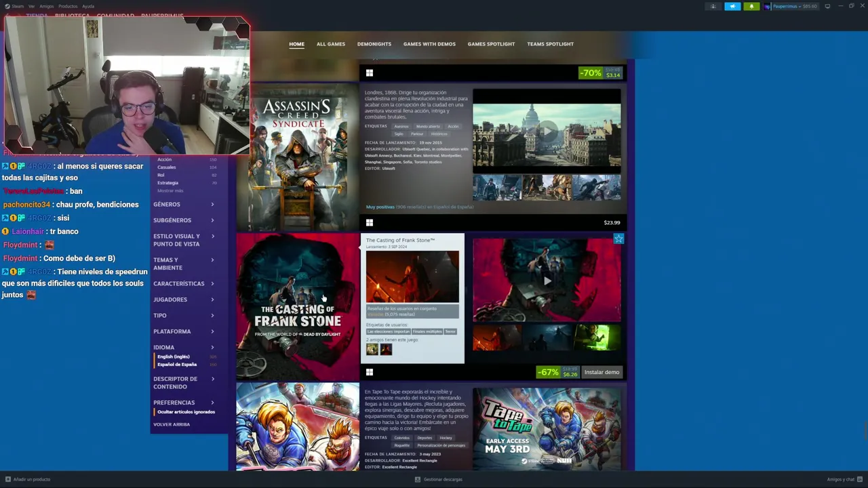This screenshot has height=488, width=868.
Task: Click the $23.99 Syndicate price
Action: tap(612, 222)
